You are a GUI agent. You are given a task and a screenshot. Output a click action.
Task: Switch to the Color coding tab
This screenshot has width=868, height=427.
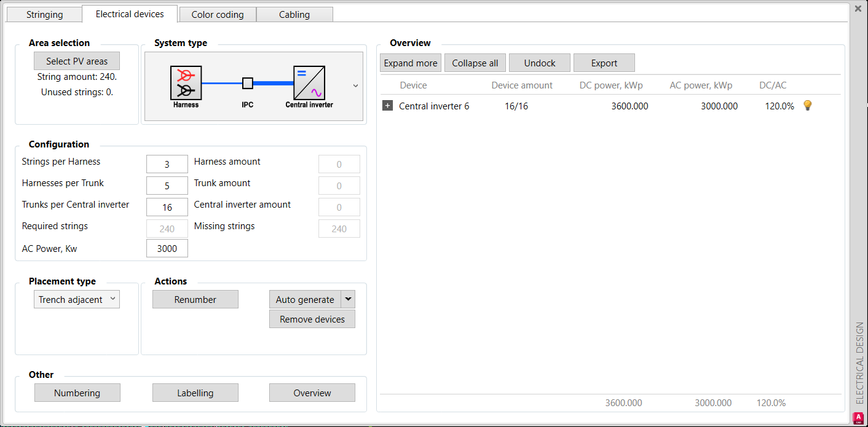(218, 14)
